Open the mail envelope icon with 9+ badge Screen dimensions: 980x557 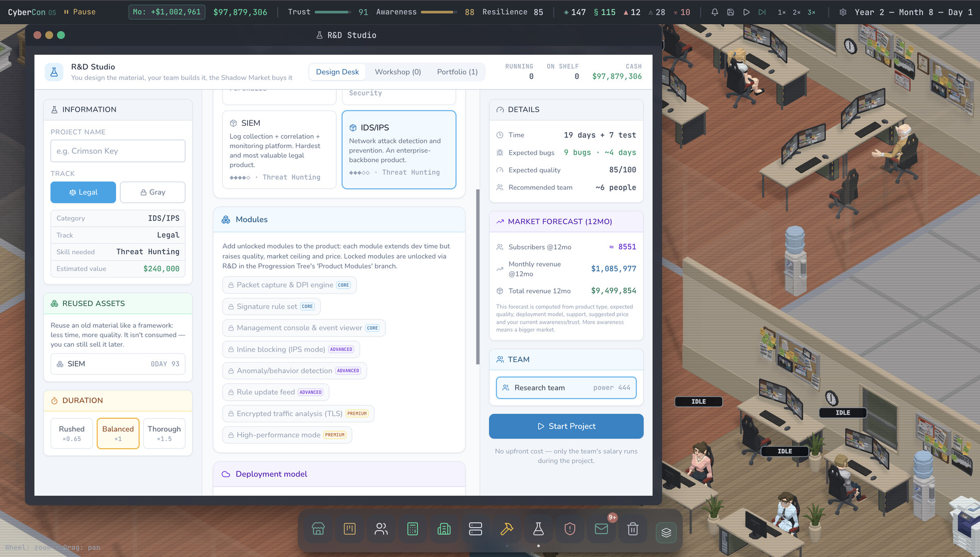point(601,529)
